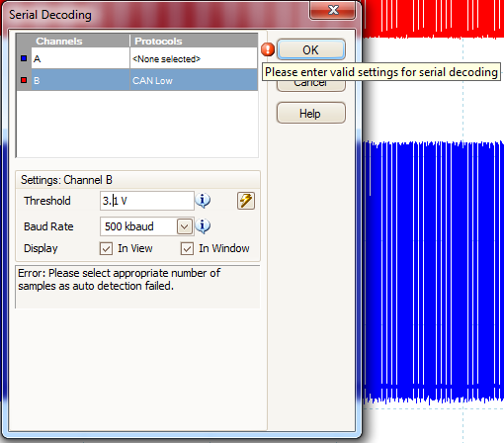Click the red error warning icon
Viewport: 504px width, 443px height.
268,49
